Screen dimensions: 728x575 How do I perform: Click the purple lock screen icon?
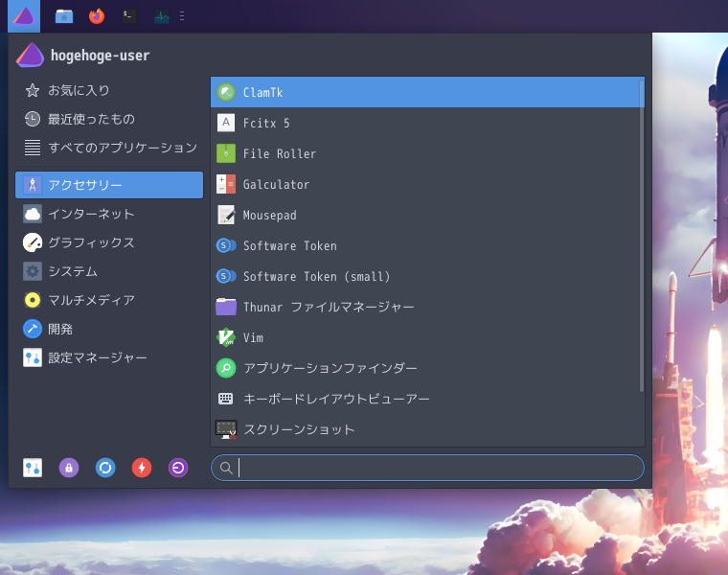click(69, 468)
